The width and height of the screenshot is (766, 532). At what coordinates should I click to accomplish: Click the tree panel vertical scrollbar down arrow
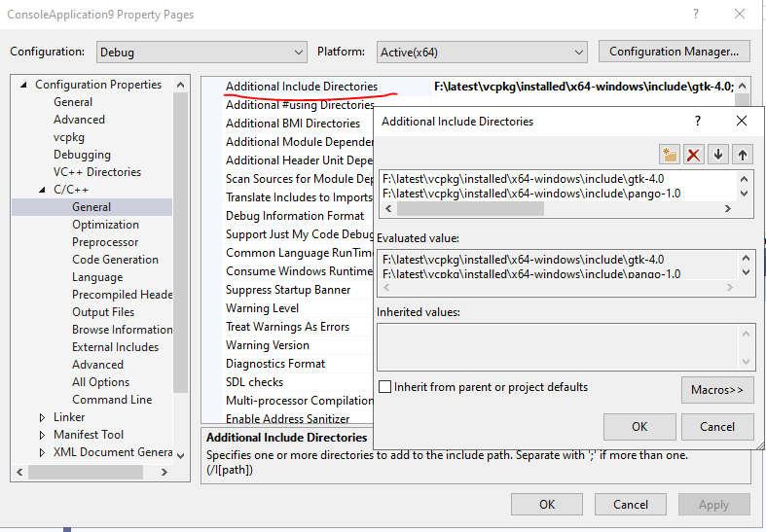pos(181,455)
